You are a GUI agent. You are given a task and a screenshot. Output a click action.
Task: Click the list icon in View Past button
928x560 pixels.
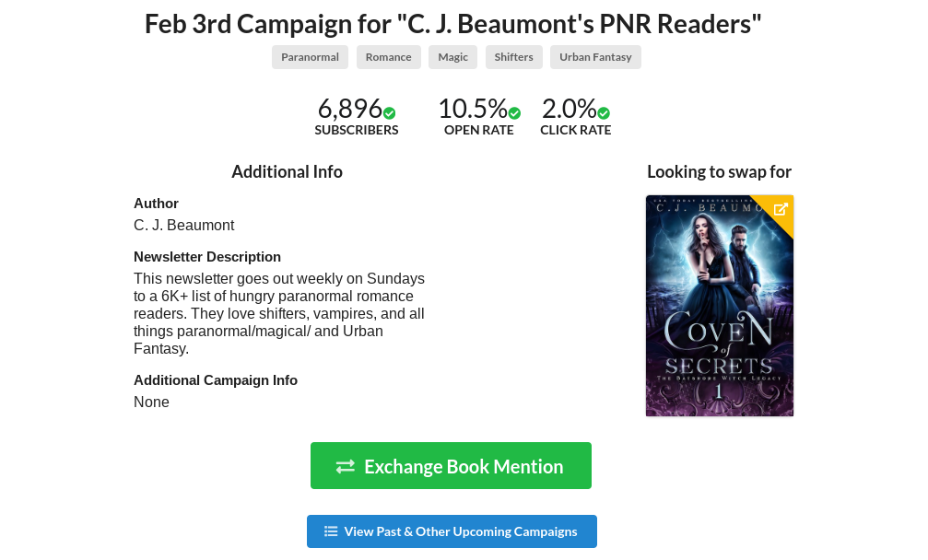click(x=331, y=531)
